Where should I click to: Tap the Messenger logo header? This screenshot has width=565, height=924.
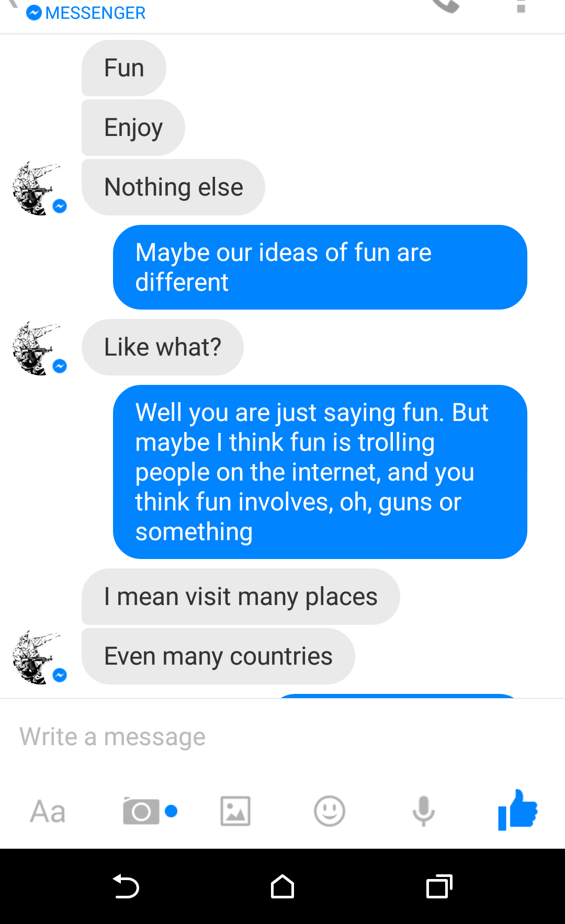[86, 13]
